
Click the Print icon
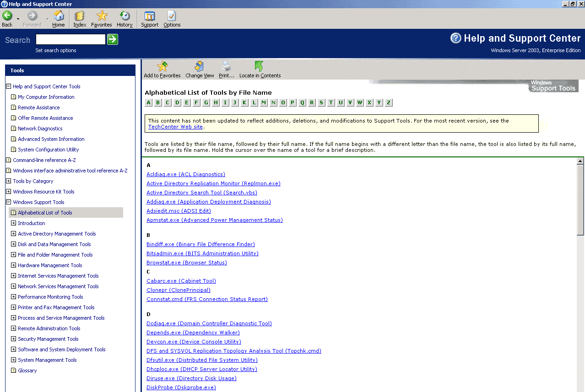[226, 66]
